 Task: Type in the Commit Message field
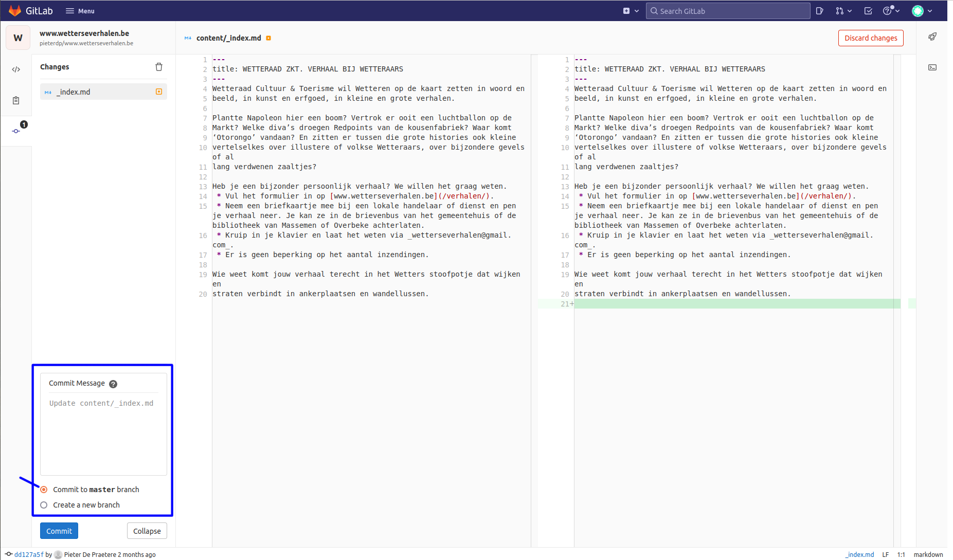[x=102, y=432]
